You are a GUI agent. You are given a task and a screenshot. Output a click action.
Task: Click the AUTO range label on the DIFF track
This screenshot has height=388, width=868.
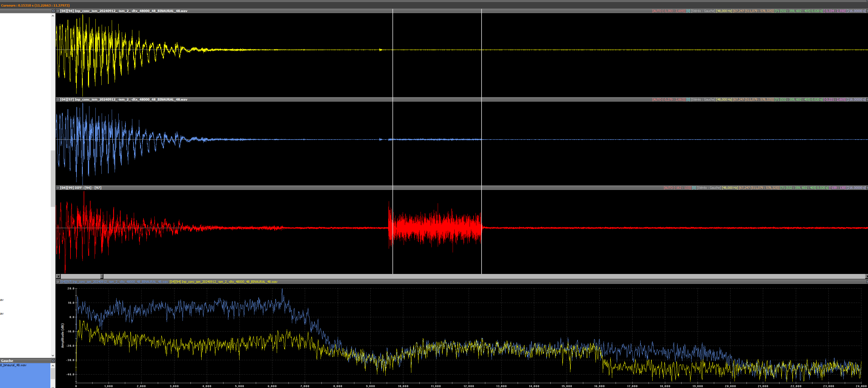tap(677, 188)
